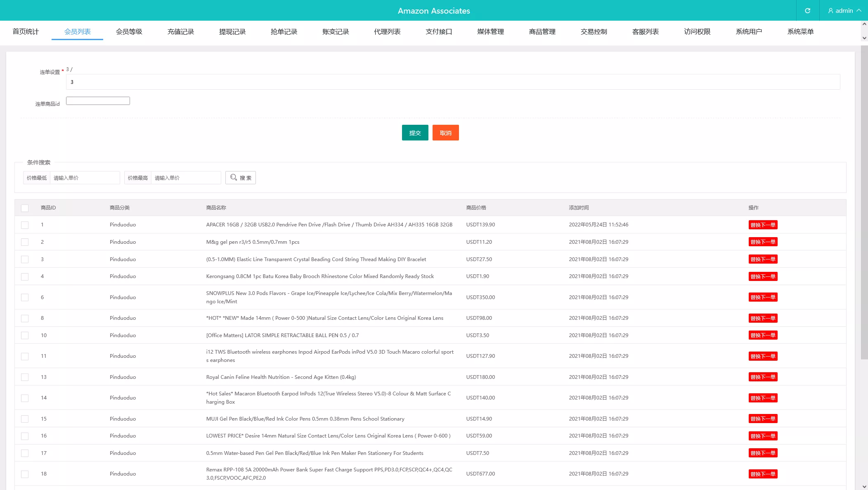
Task: Toggle the select-all checkbox in the table header
Action: 25,208
